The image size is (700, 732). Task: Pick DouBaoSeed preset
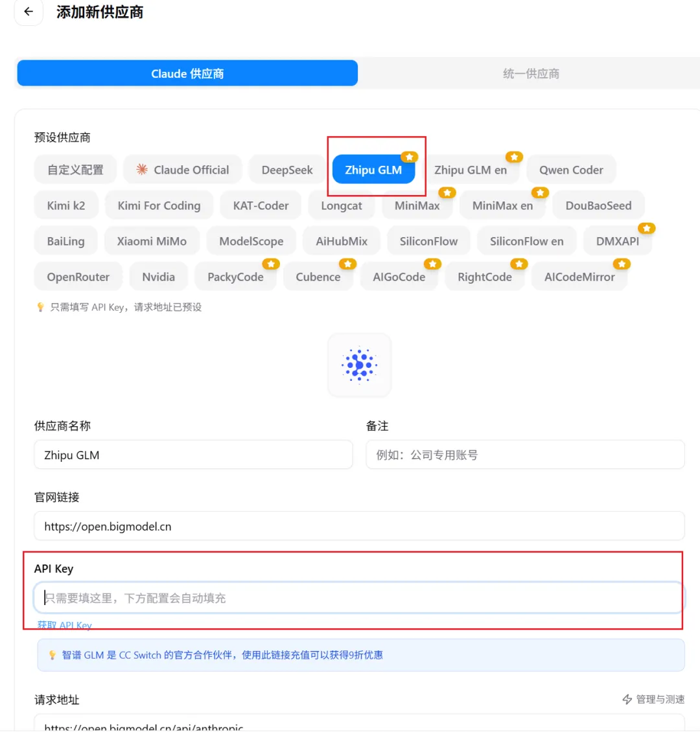tap(598, 205)
